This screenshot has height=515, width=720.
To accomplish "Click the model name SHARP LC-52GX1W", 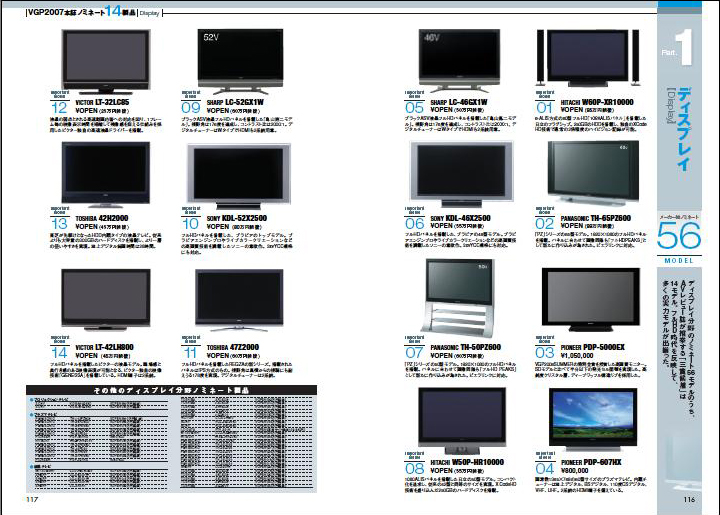I will click(235, 102).
